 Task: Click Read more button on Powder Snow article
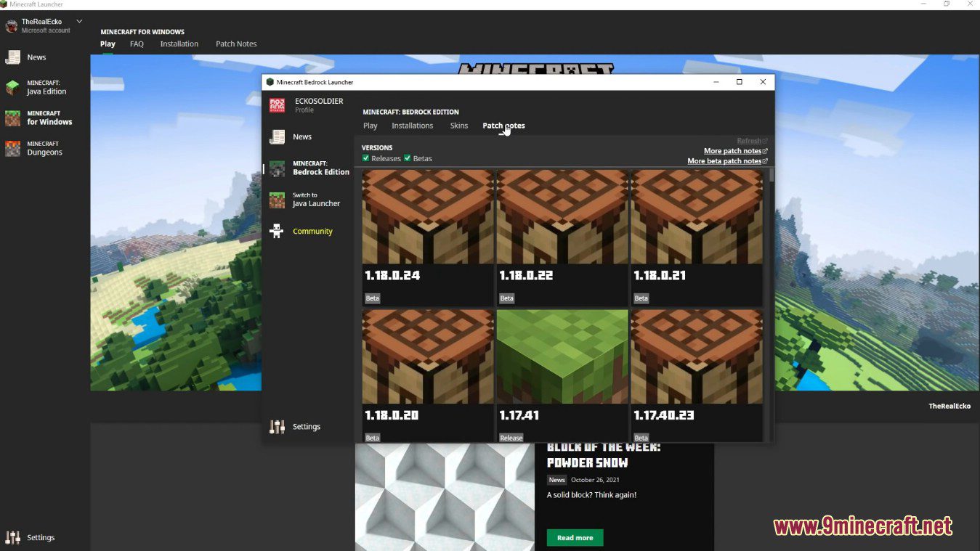click(x=575, y=538)
